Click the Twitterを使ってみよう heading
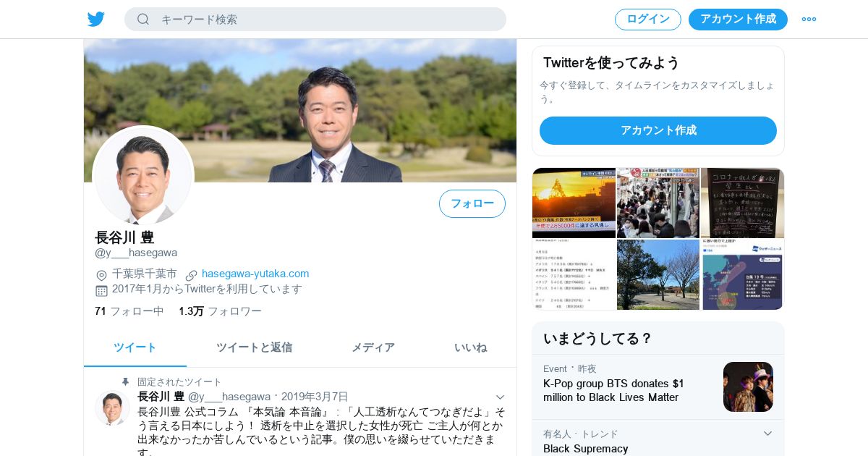 [x=611, y=63]
